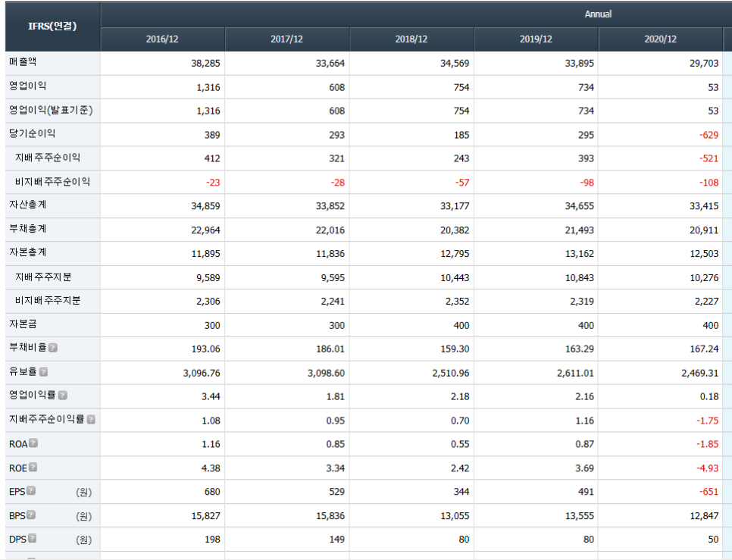Click the 2017/12 매출액 value 33,664
This screenshot has height=560, width=732.
pyautogui.click(x=330, y=64)
